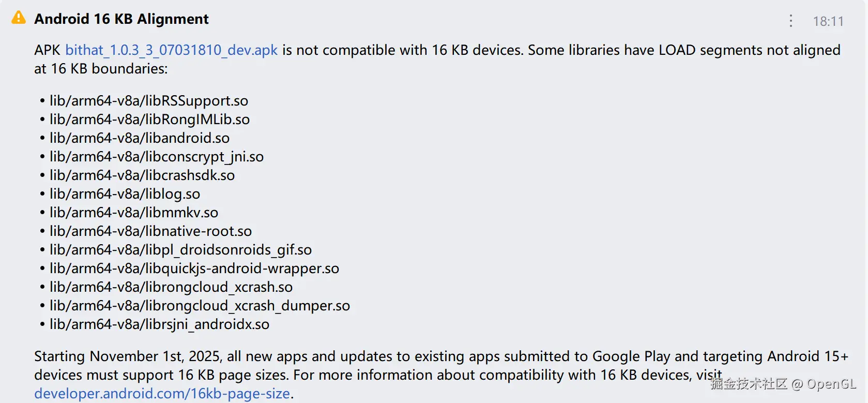Visit the developer.android.com/16kb-page-size link
868x403 pixels.
click(x=162, y=394)
